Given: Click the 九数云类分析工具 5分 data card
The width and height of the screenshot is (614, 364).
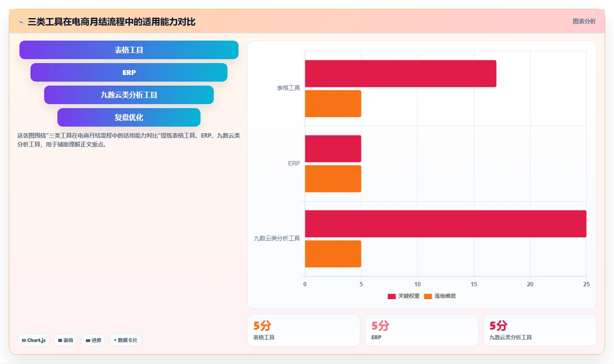Looking at the screenshot, I should click(x=540, y=330).
